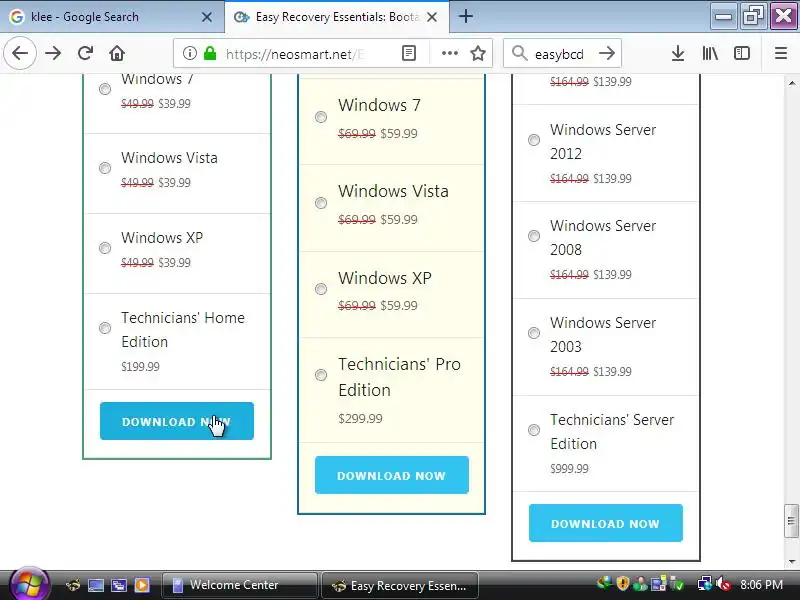Submit the easybcd search with the arrow
The width and height of the screenshot is (800, 600).
[607, 53]
